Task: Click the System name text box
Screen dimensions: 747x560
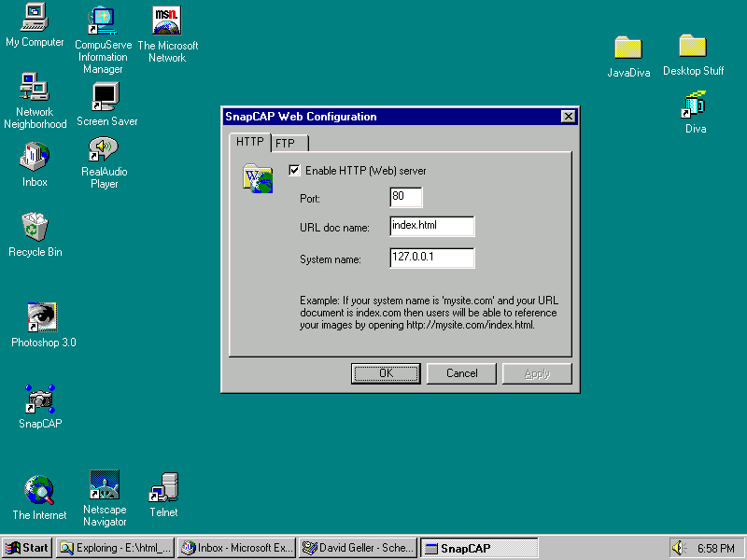Action: click(x=431, y=258)
